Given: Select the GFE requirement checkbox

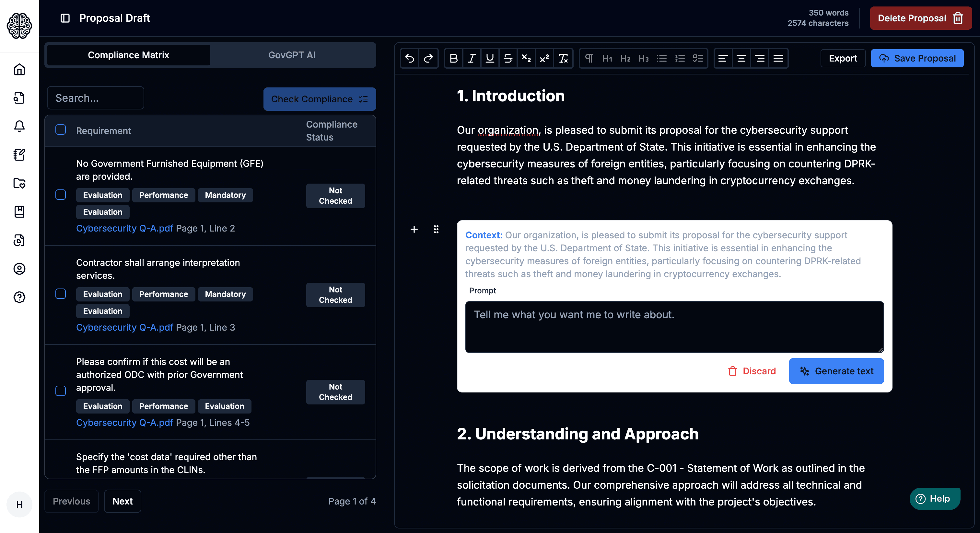Looking at the screenshot, I should click(61, 195).
